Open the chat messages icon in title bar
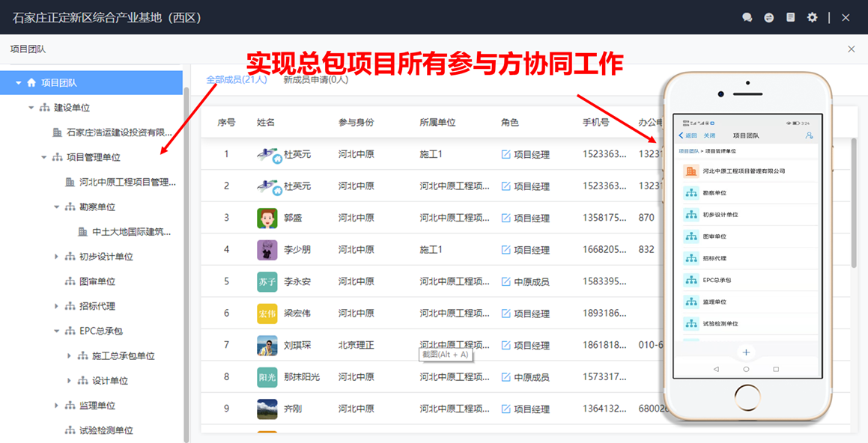The height and width of the screenshot is (443, 868). 747,17
